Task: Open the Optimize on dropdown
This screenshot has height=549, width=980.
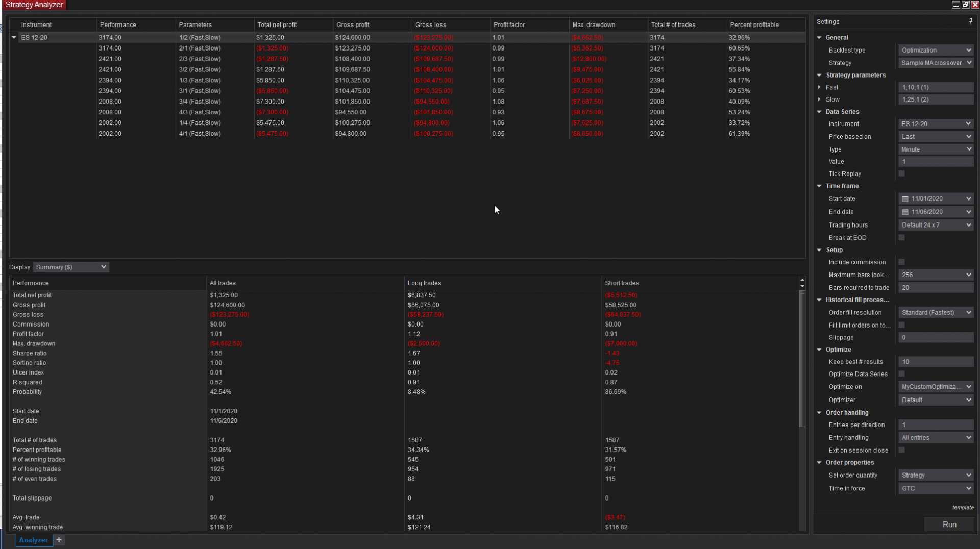Action: pos(936,387)
